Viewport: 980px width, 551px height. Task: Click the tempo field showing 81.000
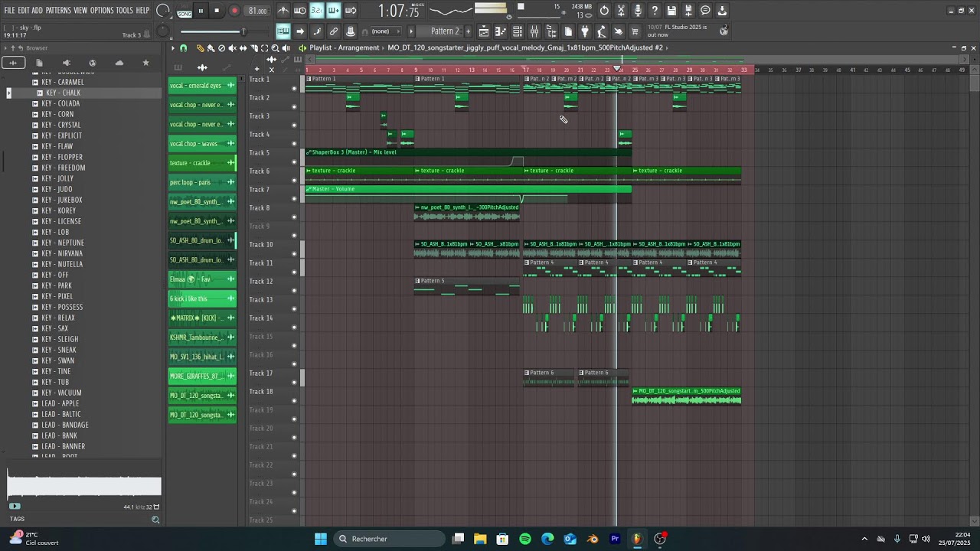click(x=258, y=11)
